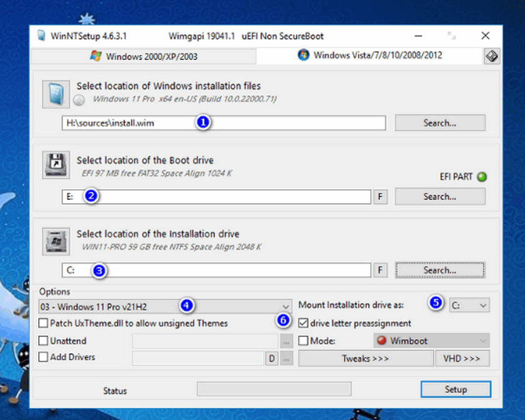This screenshot has height=420, width=525.
Task: Click the Installation drive disk icon
Action: [x=56, y=241]
